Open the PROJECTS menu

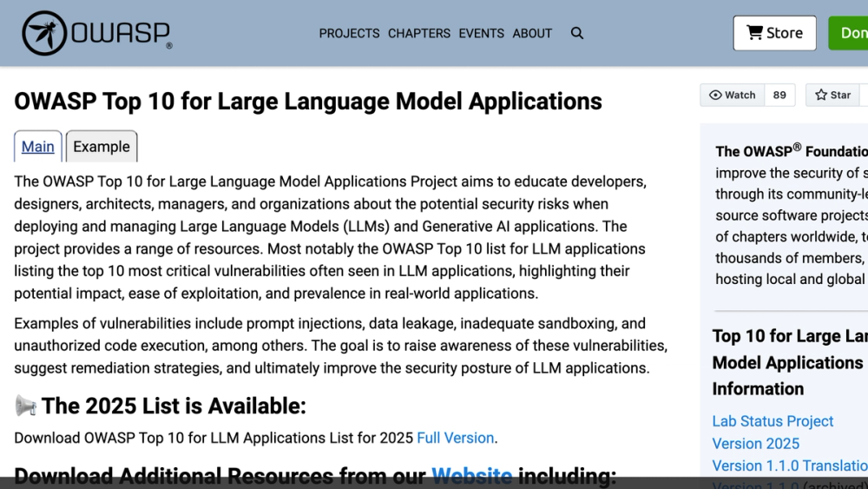coord(349,33)
